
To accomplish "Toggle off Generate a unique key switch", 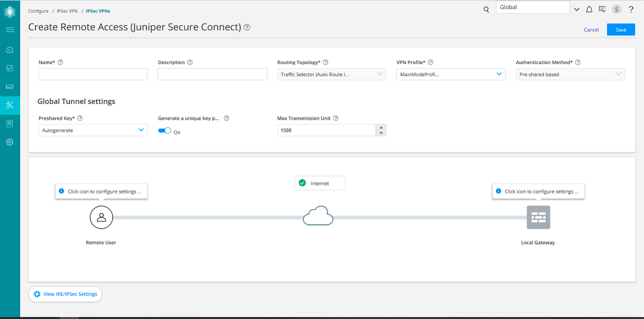I will pyautogui.click(x=165, y=131).
